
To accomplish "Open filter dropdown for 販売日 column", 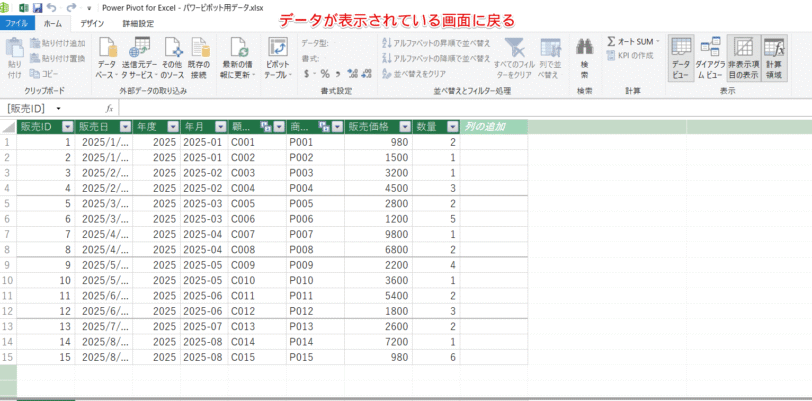I will pyautogui.click(x=125, y=127).
